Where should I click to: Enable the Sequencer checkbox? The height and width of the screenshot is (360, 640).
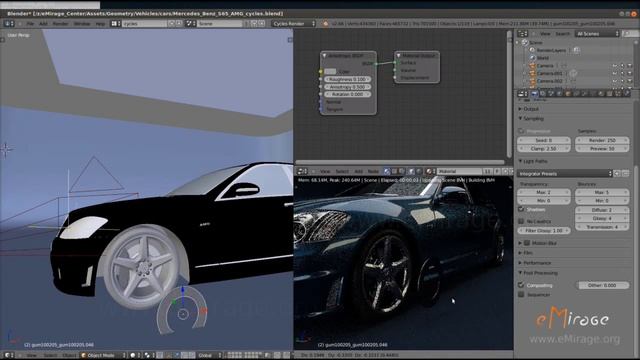tap(521, 294)
